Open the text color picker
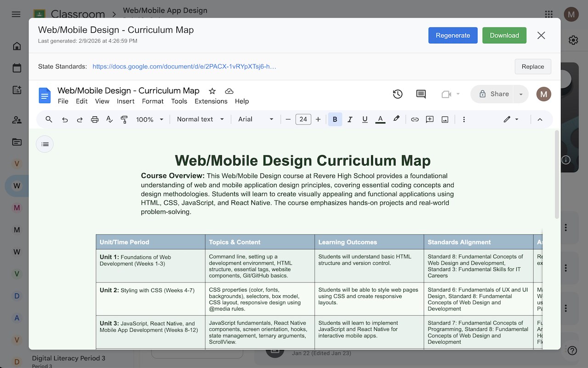 [x=380, y=119]
